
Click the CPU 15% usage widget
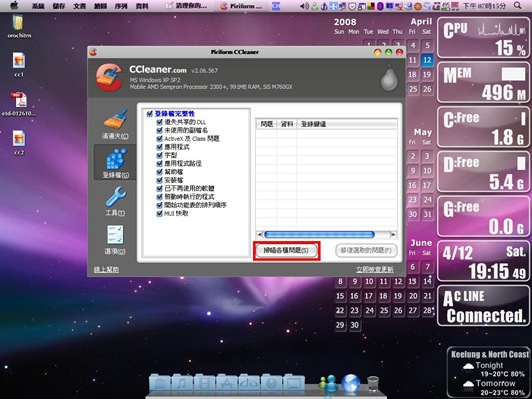pyautogui.click(x=484, y=38)
